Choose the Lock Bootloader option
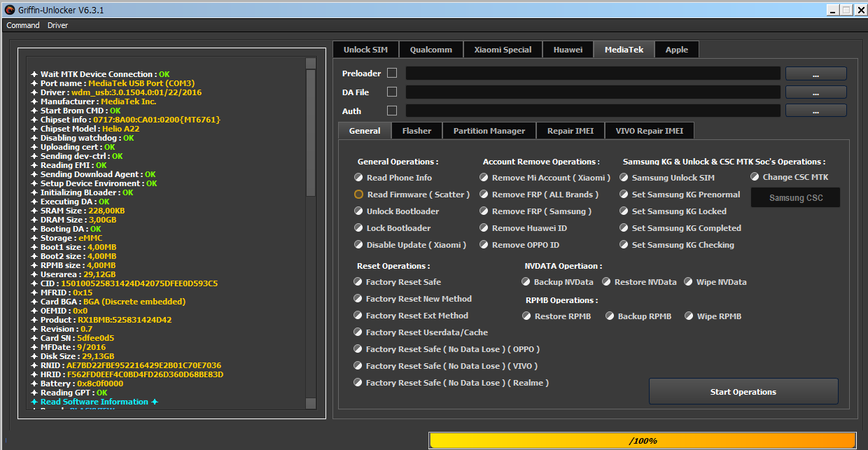This screenshot has height=450, width=868. point(393,228)
